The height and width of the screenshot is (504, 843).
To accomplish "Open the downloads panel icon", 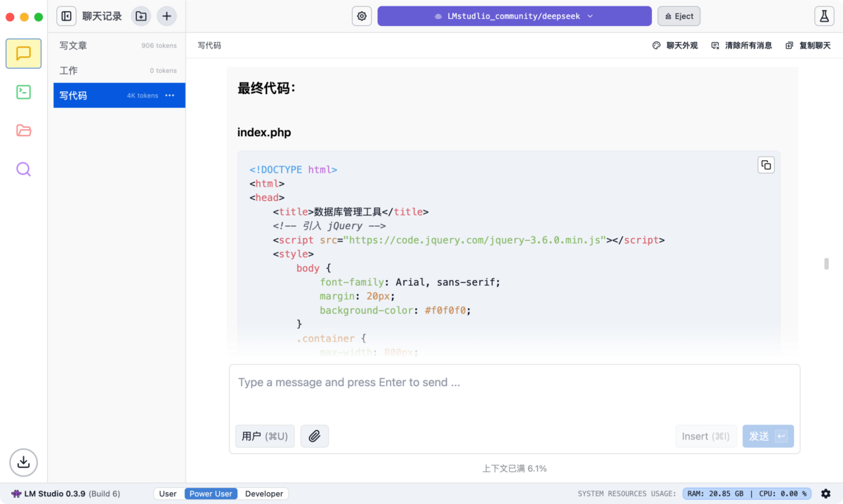I will [23, 462].
